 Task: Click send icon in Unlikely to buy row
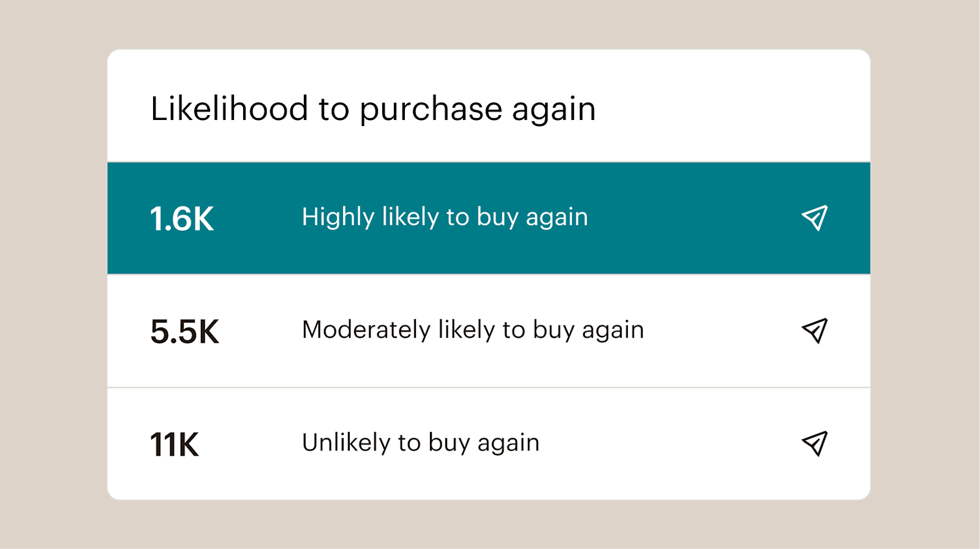[x=815, y=444]
